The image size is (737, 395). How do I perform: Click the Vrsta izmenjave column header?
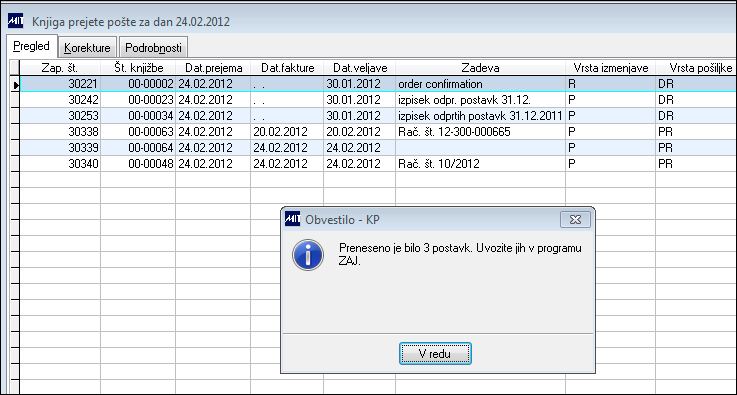click(611, 68)
